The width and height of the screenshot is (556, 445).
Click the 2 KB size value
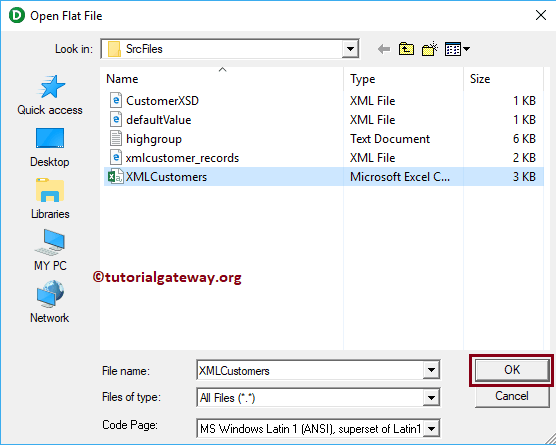(524, 157)
